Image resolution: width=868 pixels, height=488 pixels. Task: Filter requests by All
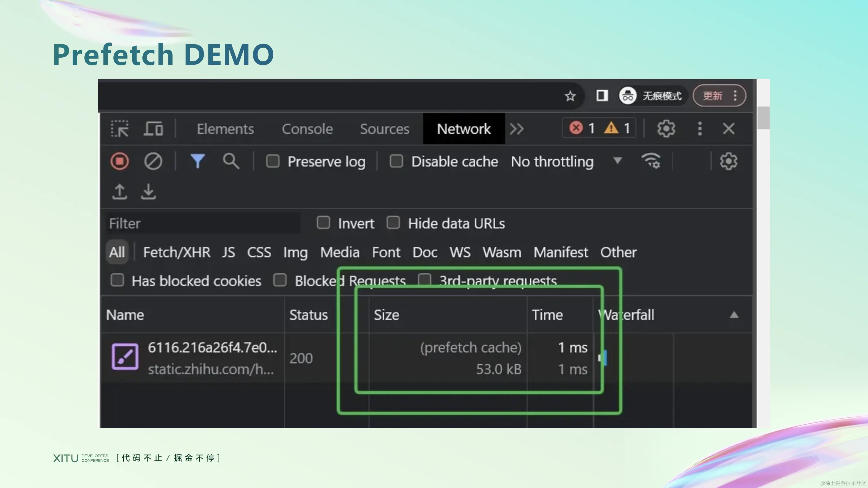117,252
